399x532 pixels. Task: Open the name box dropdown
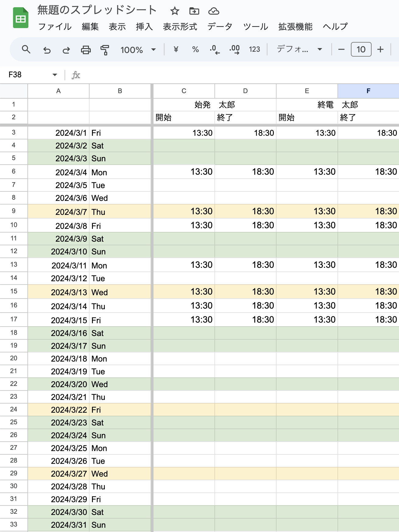(55, 75)
